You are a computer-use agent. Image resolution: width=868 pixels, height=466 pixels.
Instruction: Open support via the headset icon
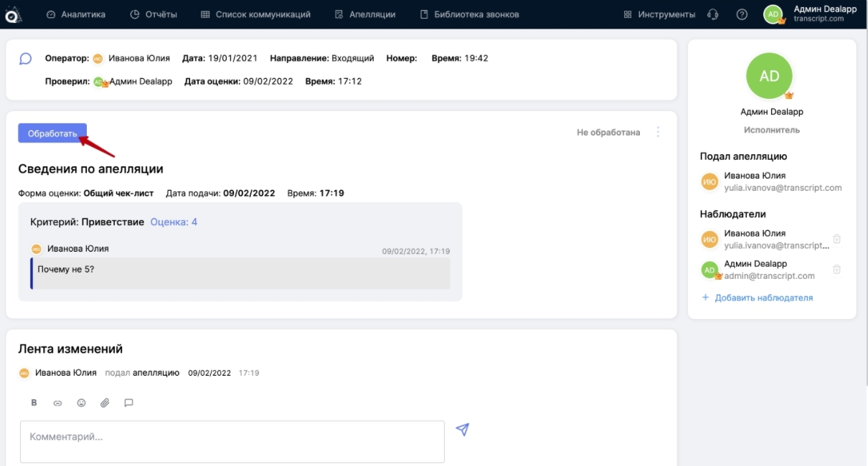tap(712, 14)
